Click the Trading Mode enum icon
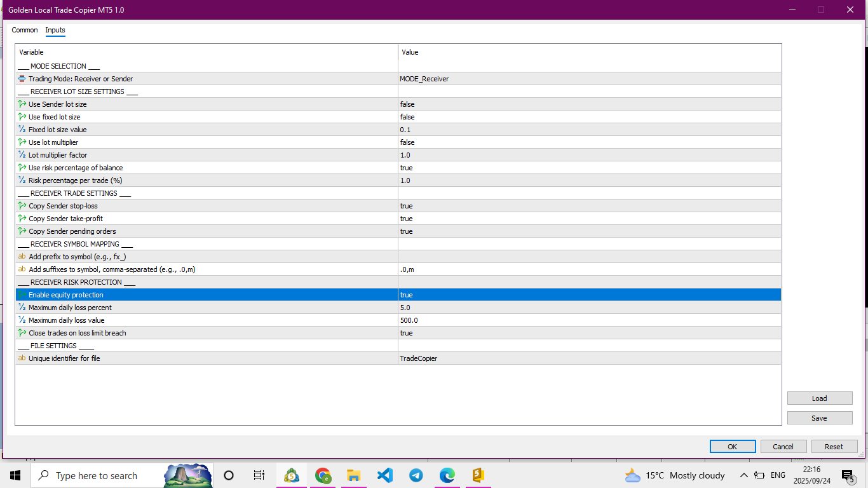 22,79
